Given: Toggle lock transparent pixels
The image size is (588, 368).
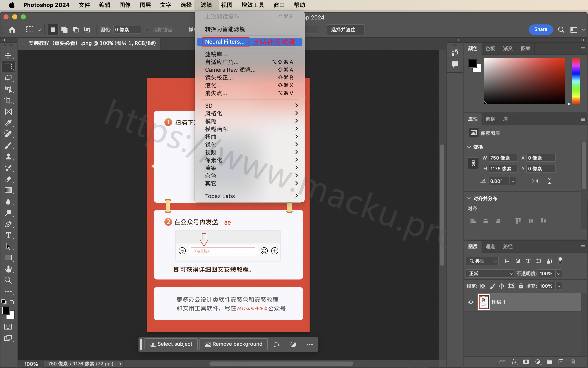Looking at the screenshot, I should pyautogui.click(x=483, y=286).
